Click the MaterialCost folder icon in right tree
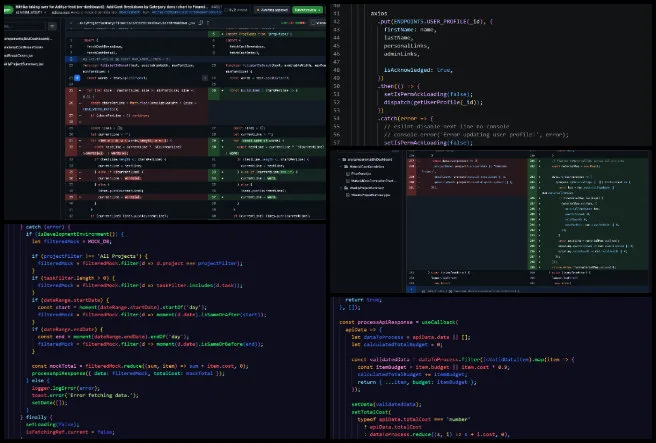656x443 pixels. click(346, 166)
